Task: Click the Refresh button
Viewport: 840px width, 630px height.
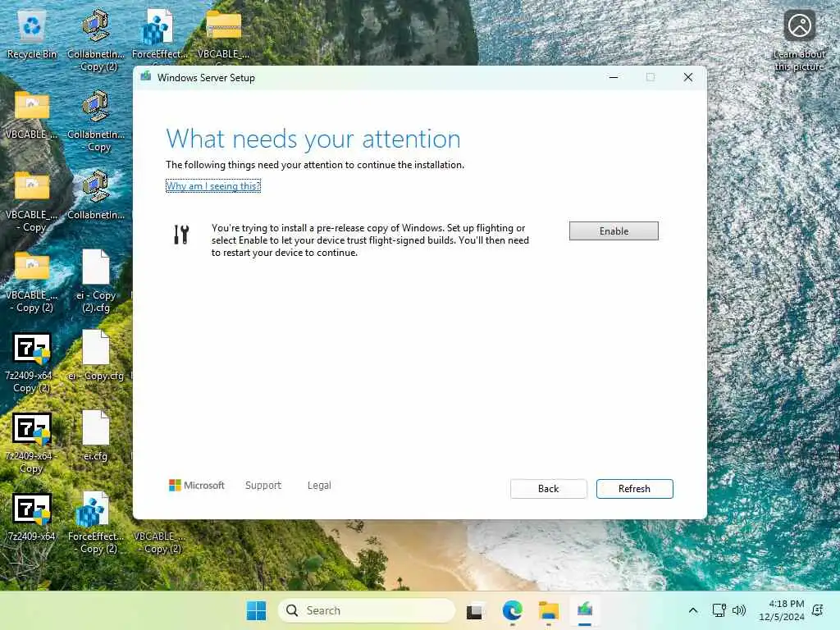Action: point(634,489)
